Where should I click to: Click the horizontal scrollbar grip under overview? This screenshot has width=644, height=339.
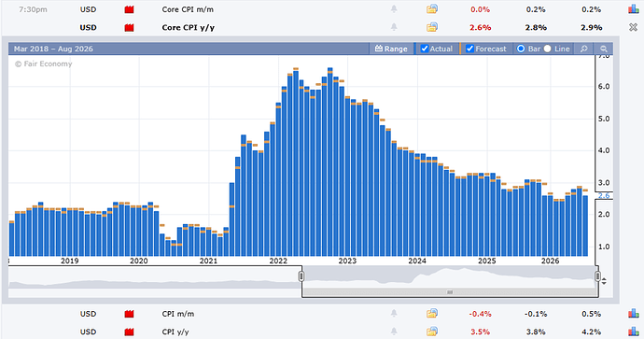click(450, 292)
